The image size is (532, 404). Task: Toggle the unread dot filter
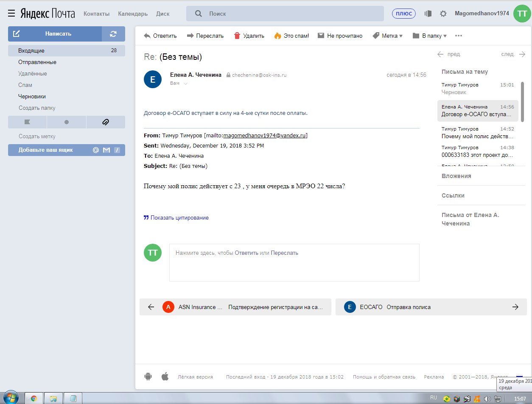click(67, 122)
